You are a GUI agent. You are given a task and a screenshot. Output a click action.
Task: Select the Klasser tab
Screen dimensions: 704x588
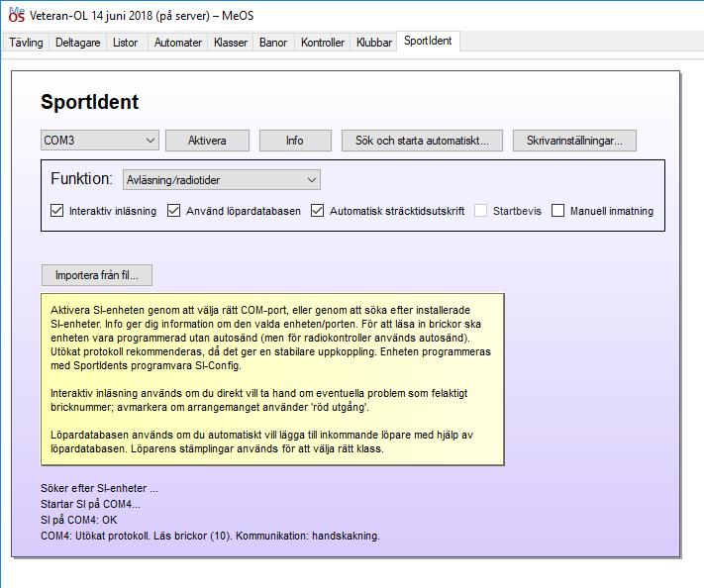click(231, 43)
